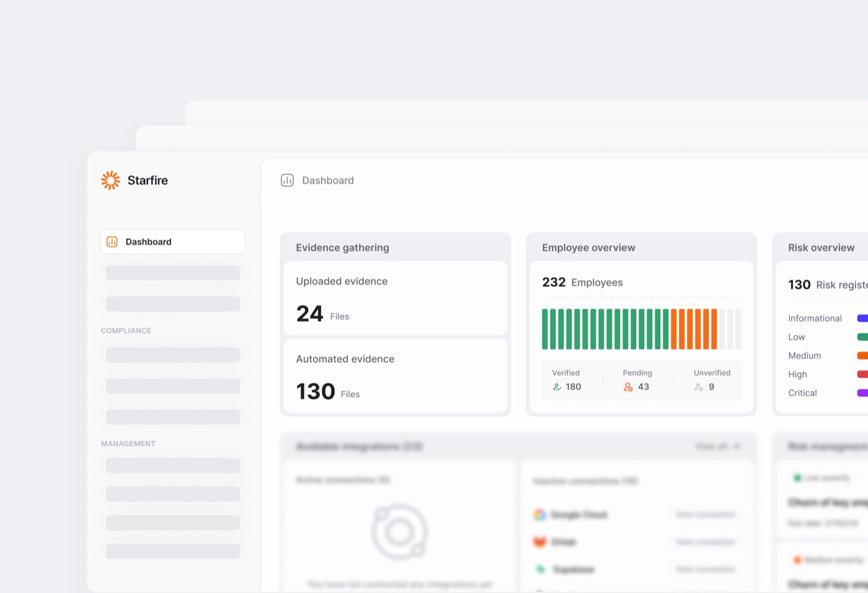Viewport: 868px width, 593px height.
Task: Click View all in Available integrations
Action: [717, 447]
